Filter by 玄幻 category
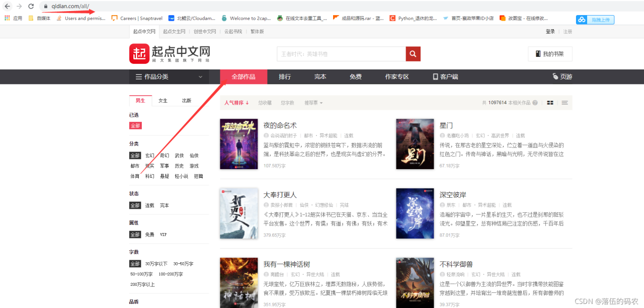 (150, 156)
